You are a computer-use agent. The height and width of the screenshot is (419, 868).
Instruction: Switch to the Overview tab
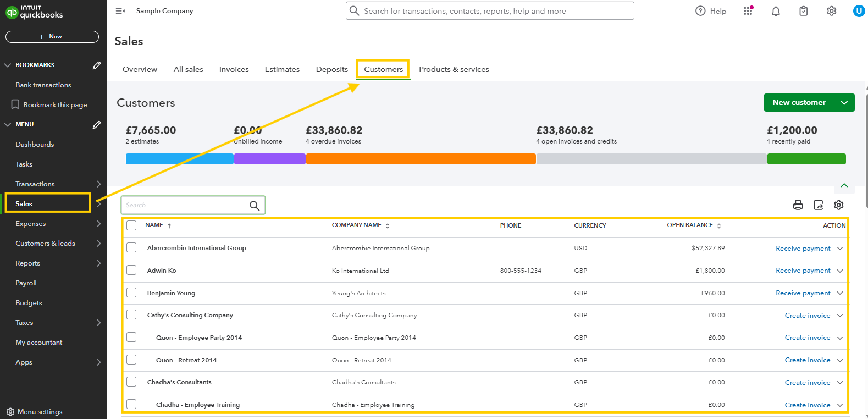(x=140, y=69)
